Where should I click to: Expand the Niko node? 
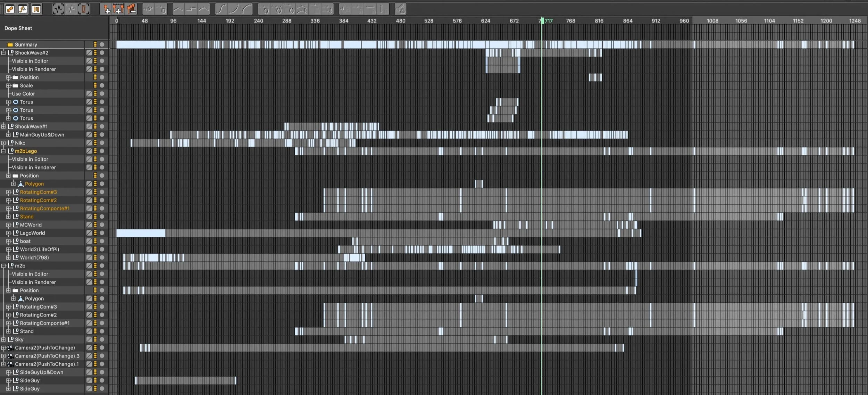pyautogui.click(x=3, y=143)
